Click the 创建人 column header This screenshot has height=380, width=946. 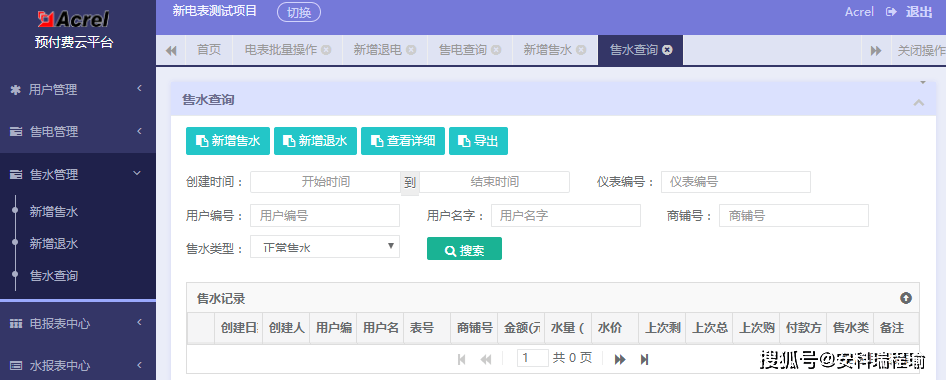[x=286, y=328]
